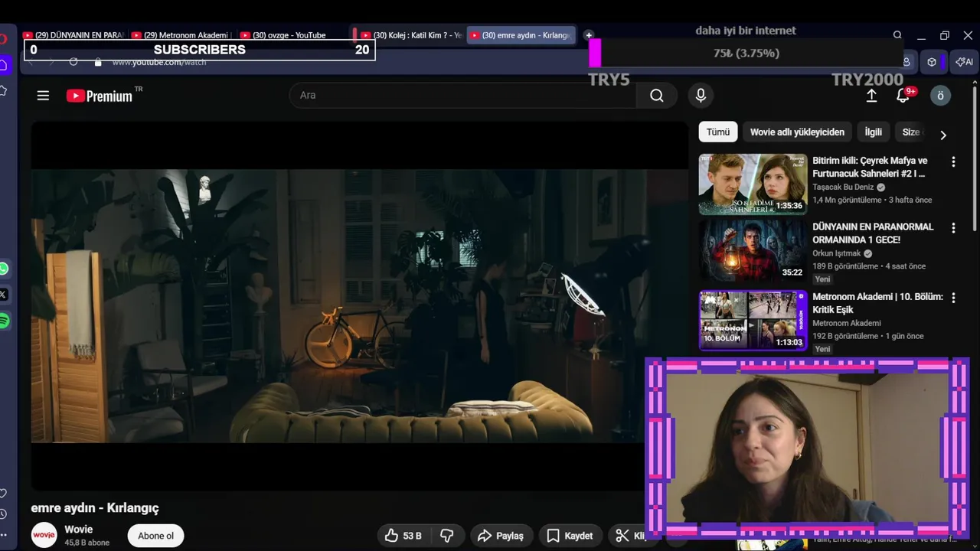Image resolution: width=980 pixels, height=551 pixels.
Task: Open the Create upload icon
Action: tap(871, 96)
